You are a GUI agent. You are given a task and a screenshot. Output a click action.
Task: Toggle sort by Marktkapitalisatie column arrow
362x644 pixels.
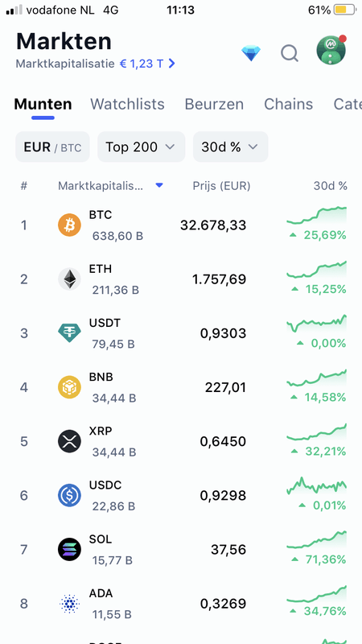[159, 186]
